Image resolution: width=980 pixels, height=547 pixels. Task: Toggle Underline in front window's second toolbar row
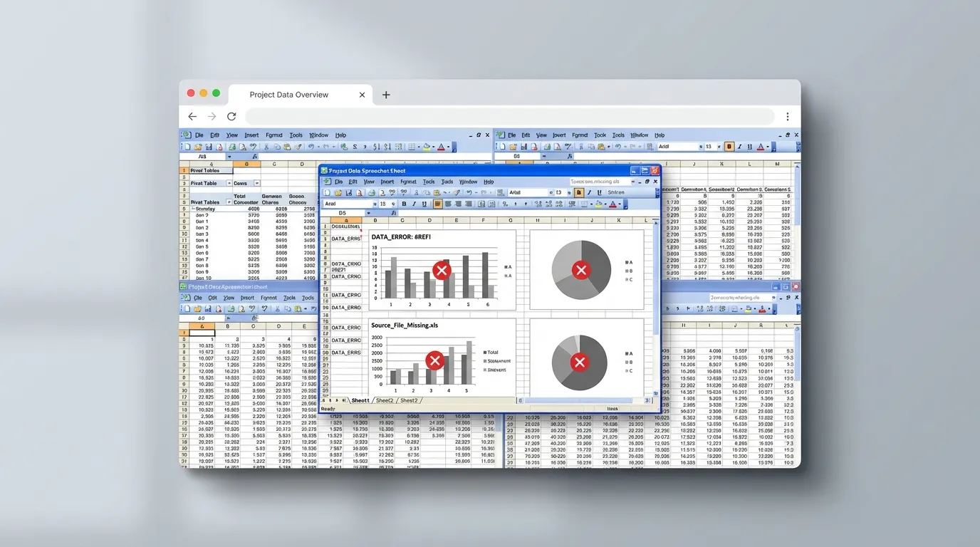click(x=424, y=204)
